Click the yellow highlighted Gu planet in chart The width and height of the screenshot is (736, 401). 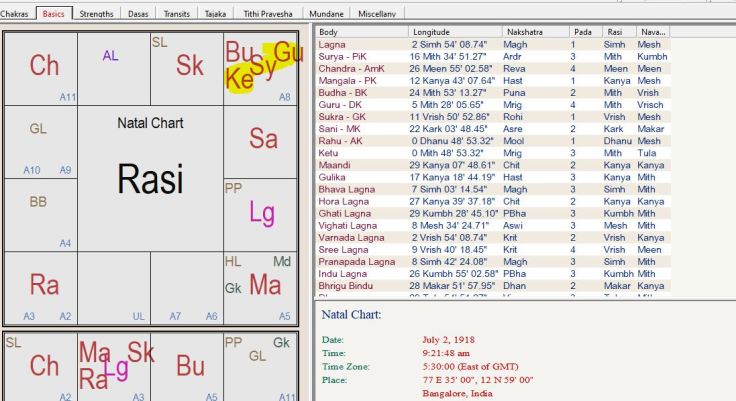[287, 52]
